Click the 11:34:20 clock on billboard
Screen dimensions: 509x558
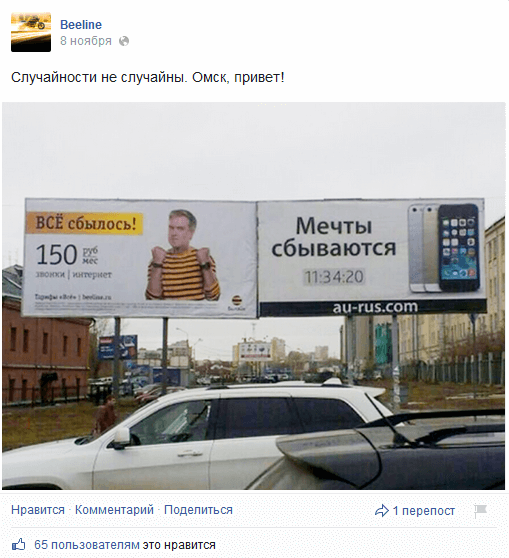point(334,277)
